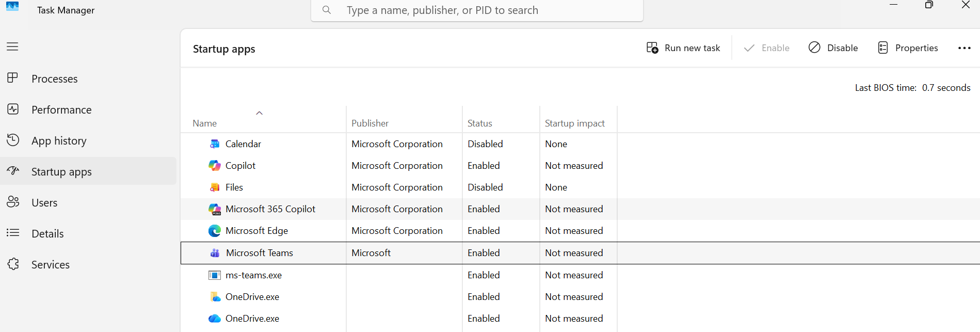Select the Microsoft 365 Copilot name
The image size is (980, 332).
(270, 209)
